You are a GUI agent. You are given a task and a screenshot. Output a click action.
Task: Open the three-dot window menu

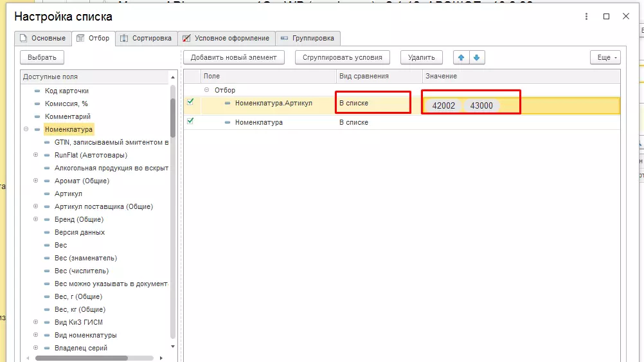586,17
